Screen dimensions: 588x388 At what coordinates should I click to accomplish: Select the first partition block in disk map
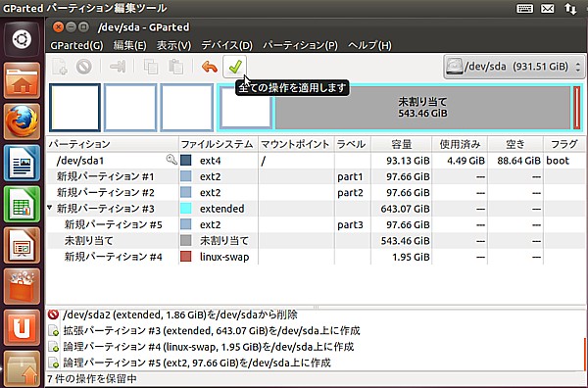75,108
